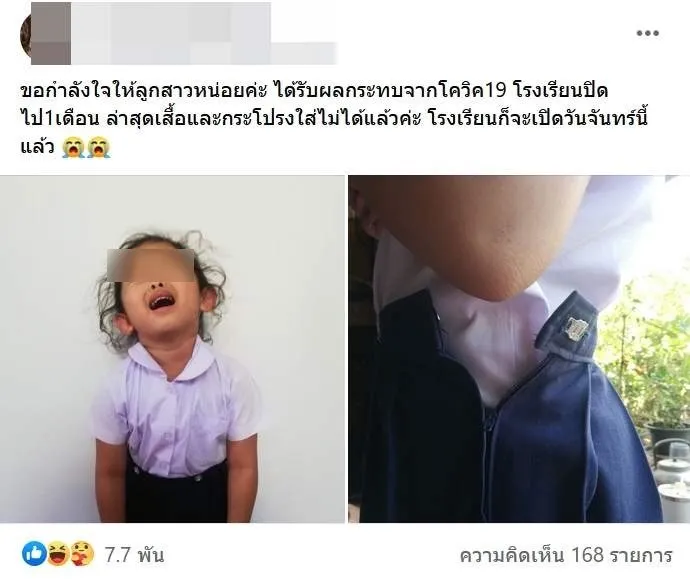Image resolution: width=690 pixels, height=579 pixels.
Task: Open the three-dot post options menu
Action: tap(647, 33)
